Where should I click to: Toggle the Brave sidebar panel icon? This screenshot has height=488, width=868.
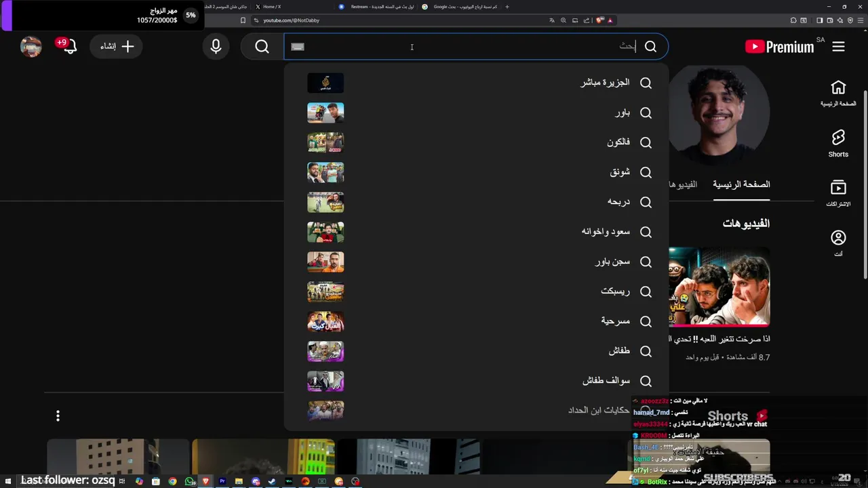pos(819,20)
